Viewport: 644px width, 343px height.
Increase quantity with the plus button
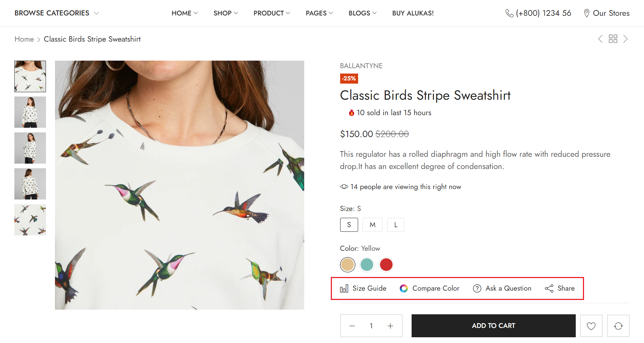[390, 326]
